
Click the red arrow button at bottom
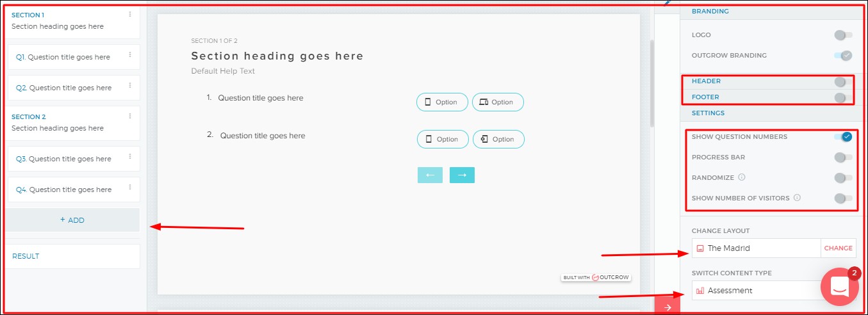pos(667,307)
